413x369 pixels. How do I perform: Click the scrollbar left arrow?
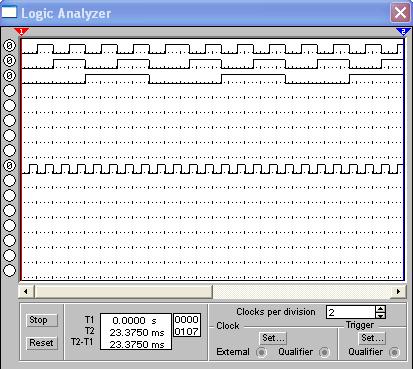point(26,292)
